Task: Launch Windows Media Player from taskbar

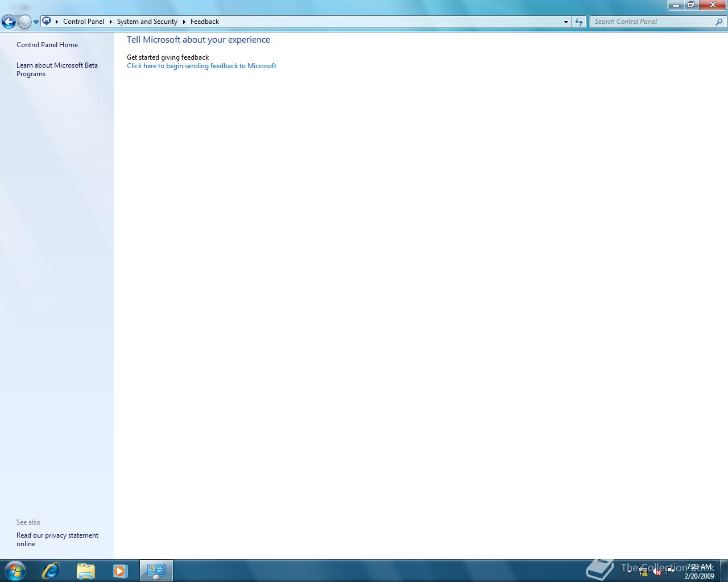Action: point(120,571)
